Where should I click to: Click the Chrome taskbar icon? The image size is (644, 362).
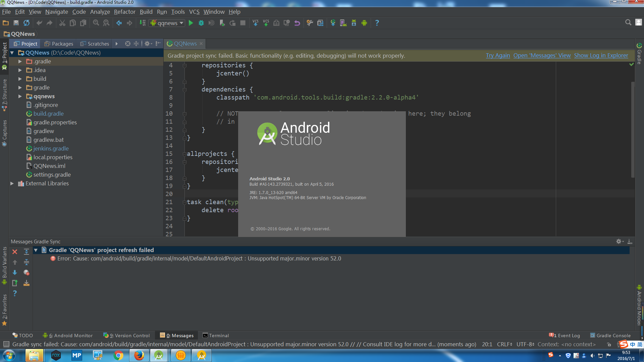pos(118,355)
